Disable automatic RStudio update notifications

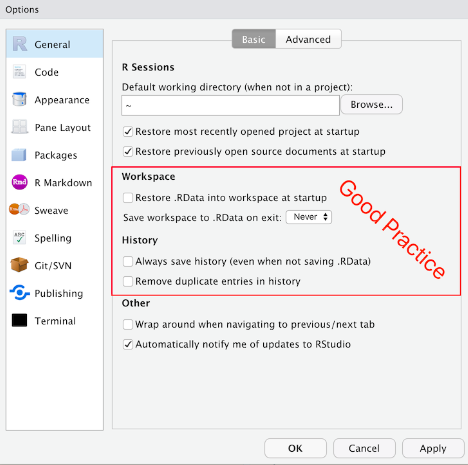tap(128, 344)
